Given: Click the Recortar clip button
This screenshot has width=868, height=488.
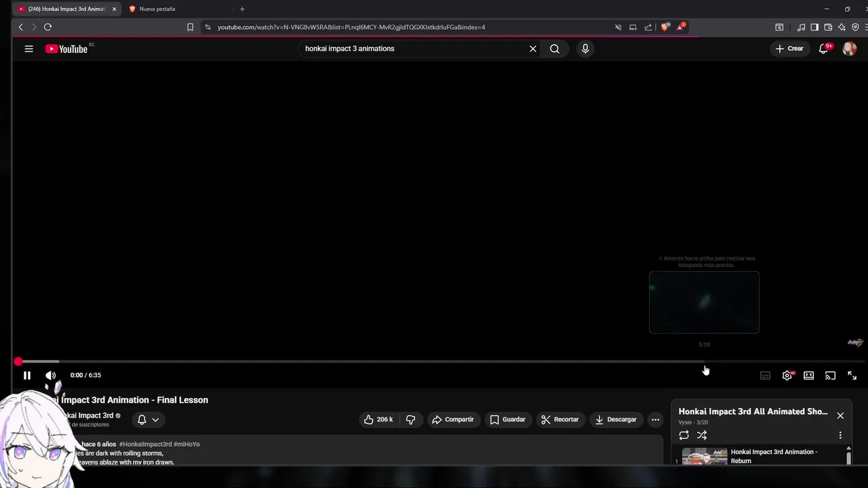Looking at the screenshot, I should point(559,420).
